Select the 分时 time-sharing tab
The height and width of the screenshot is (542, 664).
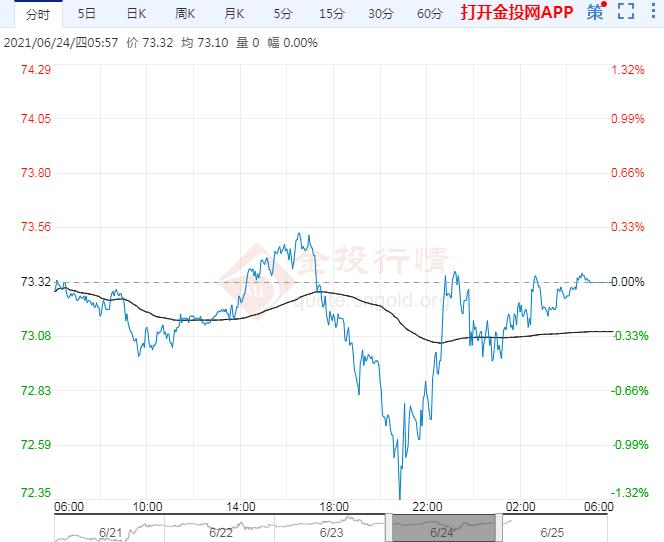[37, 14]
